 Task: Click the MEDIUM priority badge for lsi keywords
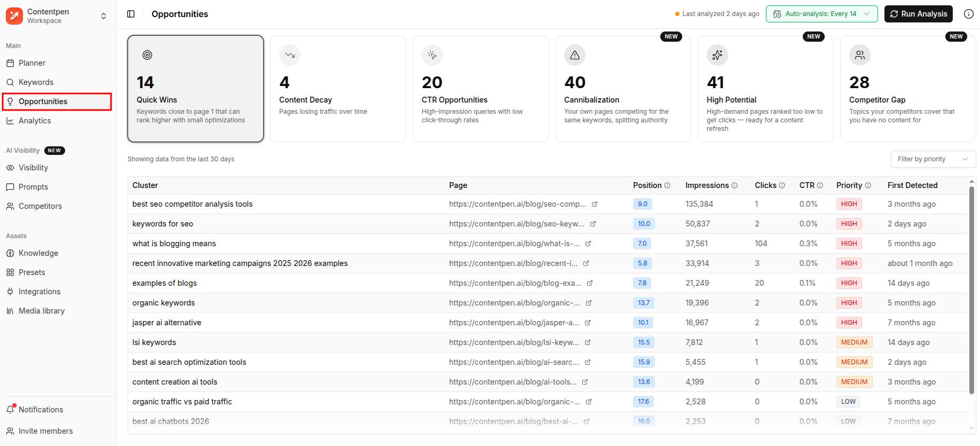pos(854,342)
